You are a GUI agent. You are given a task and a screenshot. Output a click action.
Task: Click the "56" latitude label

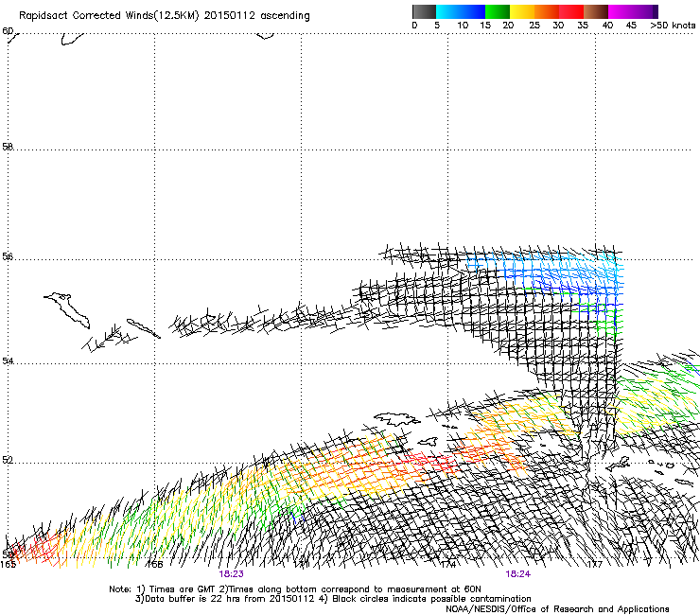point(8,256)
